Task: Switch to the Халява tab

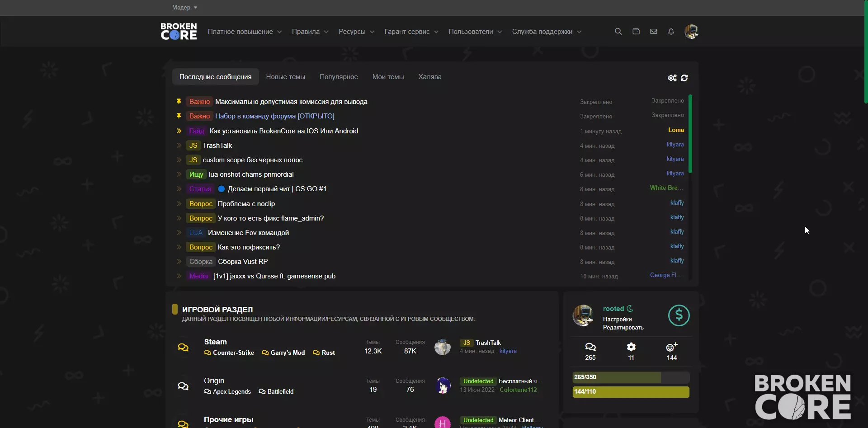Action: [x=429, y=77]
